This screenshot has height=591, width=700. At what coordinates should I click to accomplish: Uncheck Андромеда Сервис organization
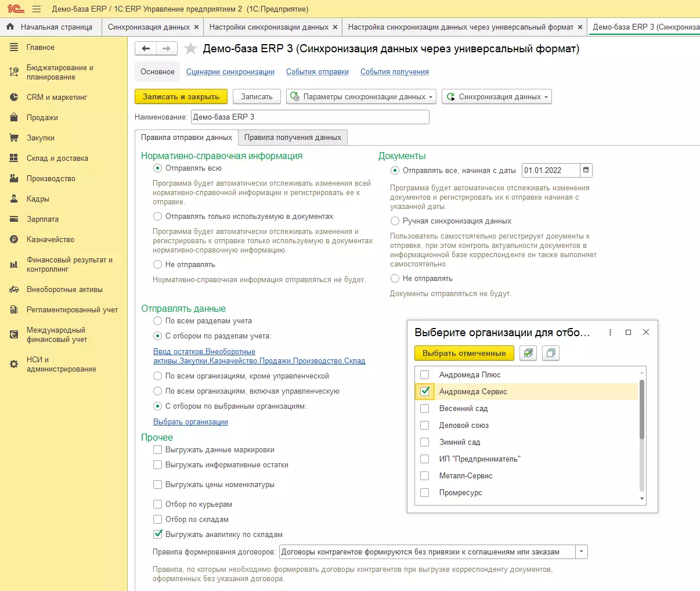(x=425, y=392)
